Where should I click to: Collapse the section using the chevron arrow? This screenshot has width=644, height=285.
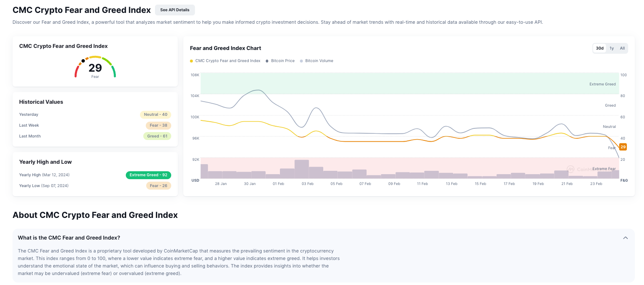[x=625, y=238]
